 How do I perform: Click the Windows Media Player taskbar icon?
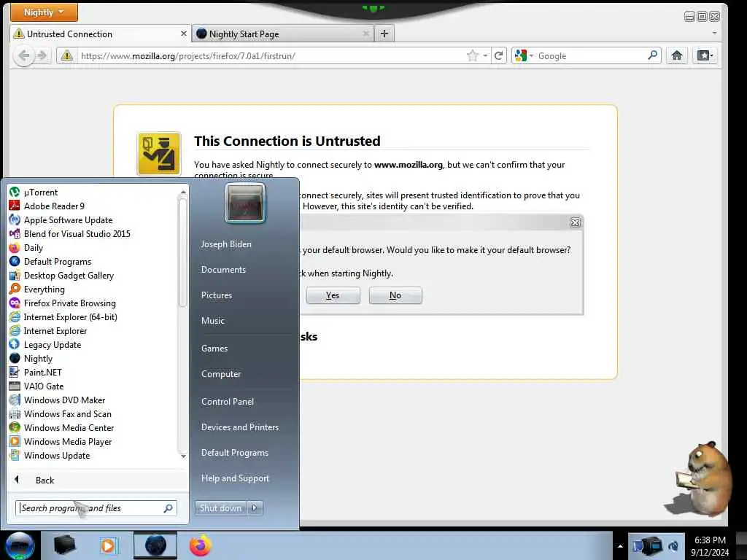pos(109,545)
